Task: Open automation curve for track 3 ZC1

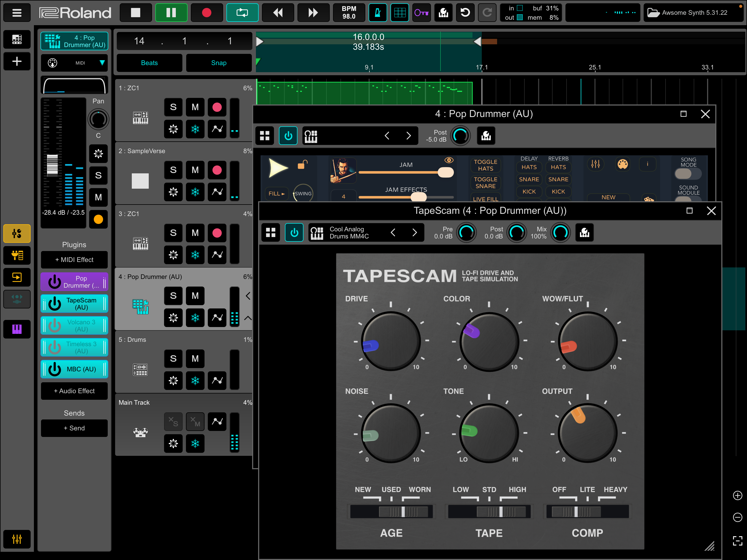Action: [217, 255]
